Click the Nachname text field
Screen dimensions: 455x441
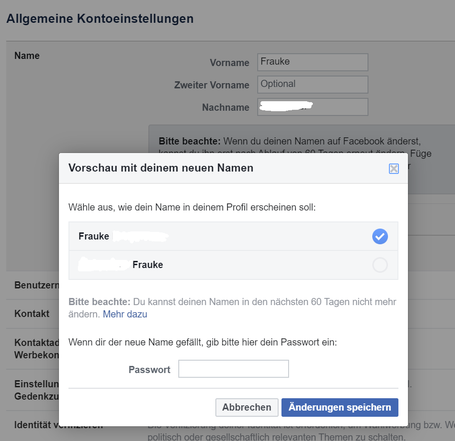[x=313, y=107]
